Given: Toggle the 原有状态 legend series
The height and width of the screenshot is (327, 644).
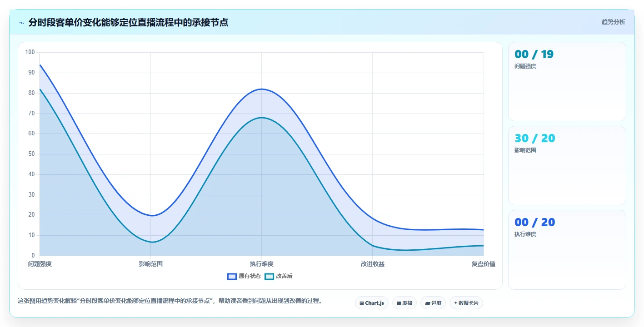Looking at the screenshot, I should click(x=244, y=276).
